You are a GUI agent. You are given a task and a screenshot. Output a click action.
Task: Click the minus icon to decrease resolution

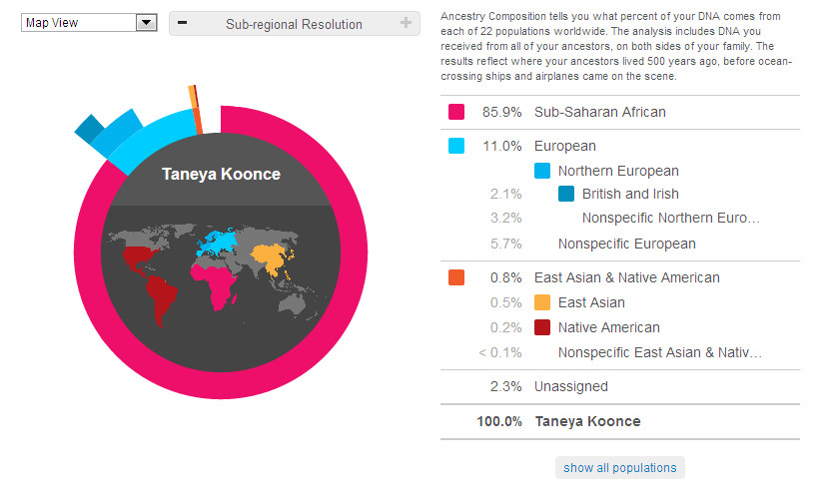click(183, 23)
